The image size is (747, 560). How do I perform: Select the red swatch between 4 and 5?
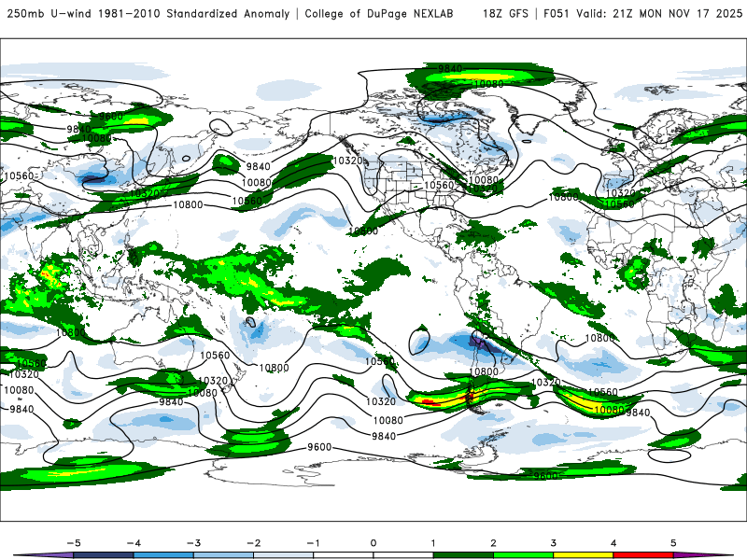643,555
